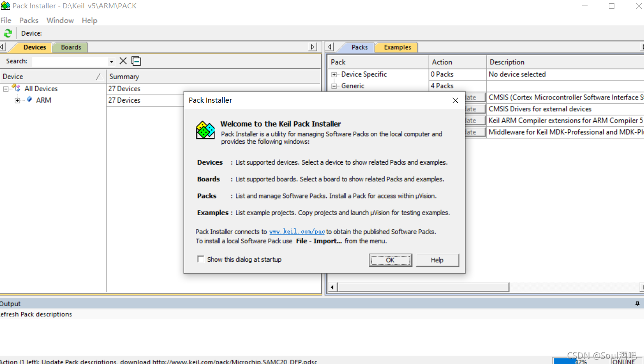
Task: Click the Summary column header
Action: click(214, 76)
